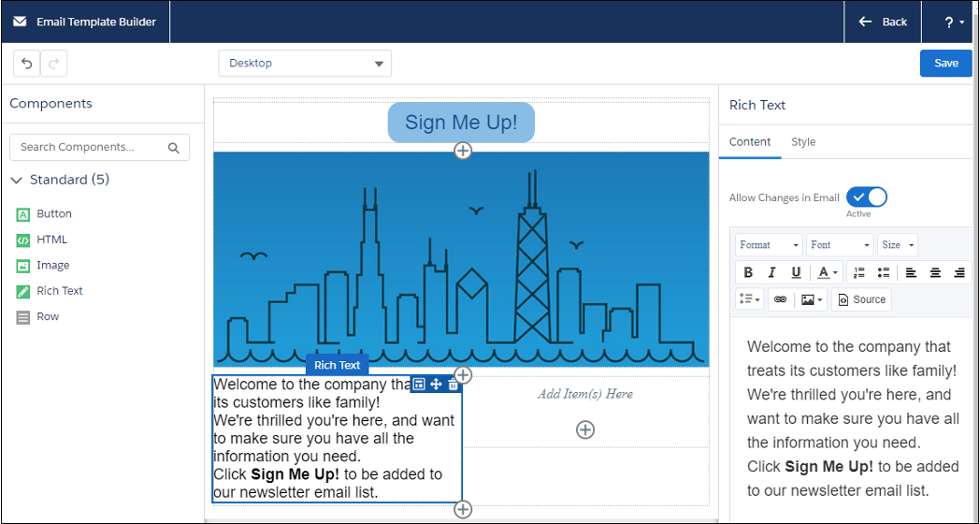Open the Font dropdown
The image size is (980, 524).
tap(840, 245)
